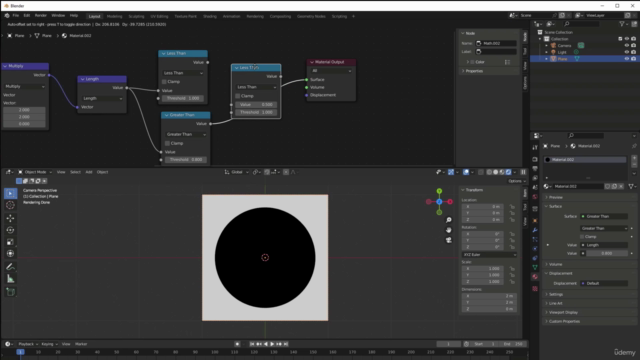
Task: Click the Surface Greater Than shader button
Action: tap(604, 216)
